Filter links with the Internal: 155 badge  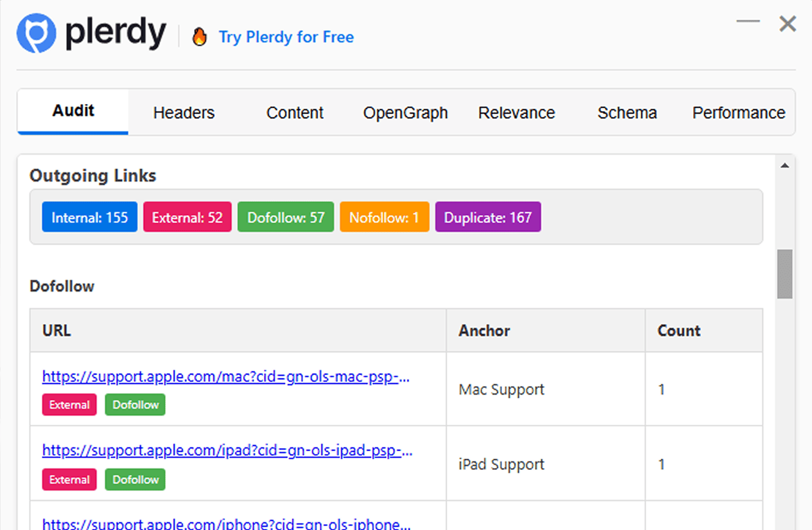(89, 217)
